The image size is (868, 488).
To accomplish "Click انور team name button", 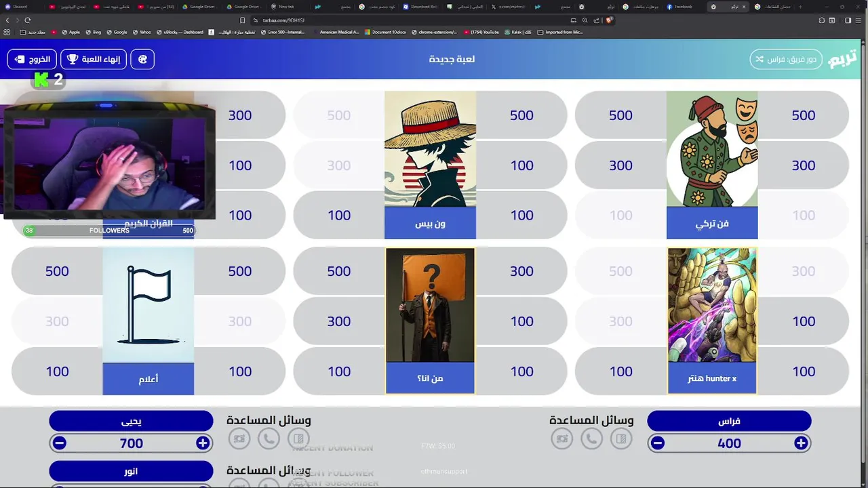I will click(x=131, y=471).
